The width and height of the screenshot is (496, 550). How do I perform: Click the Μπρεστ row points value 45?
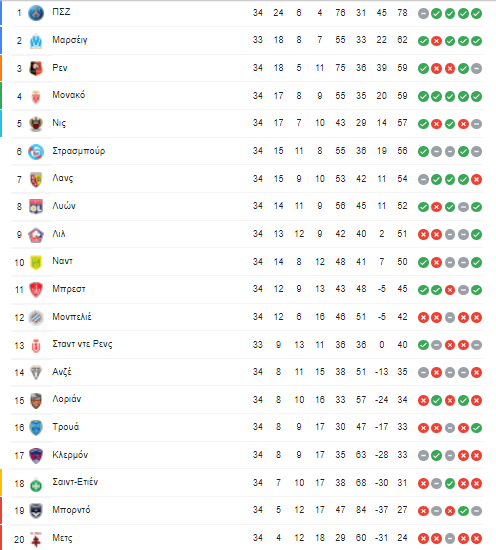pyautogui.click(x=402, y=289)
